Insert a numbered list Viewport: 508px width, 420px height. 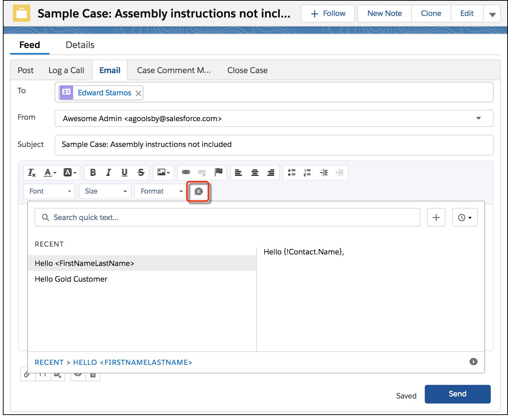pyautogui.click(x=307, y=173)
